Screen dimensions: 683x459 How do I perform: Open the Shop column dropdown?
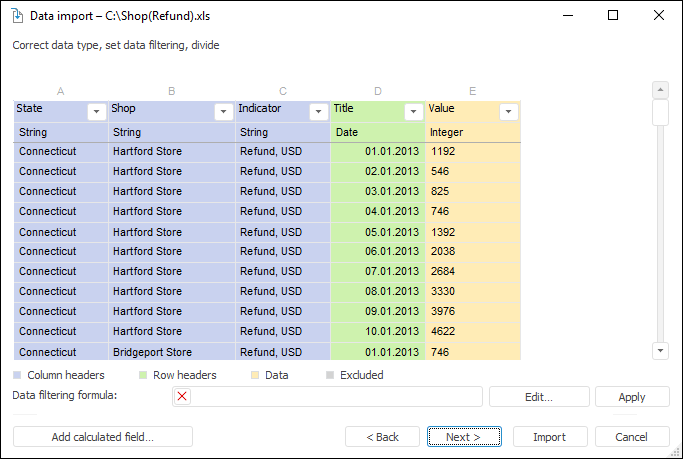click(224, 112)
